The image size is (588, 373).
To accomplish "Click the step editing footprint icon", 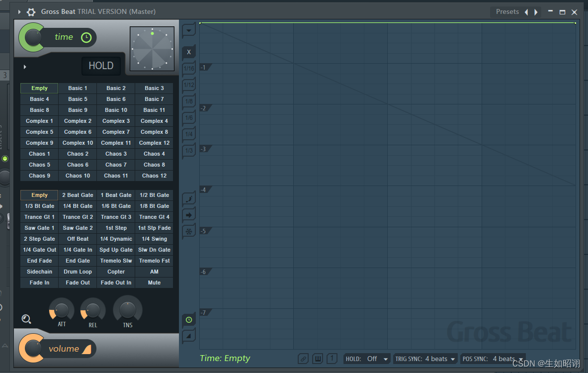I will [x=188, y=199].
